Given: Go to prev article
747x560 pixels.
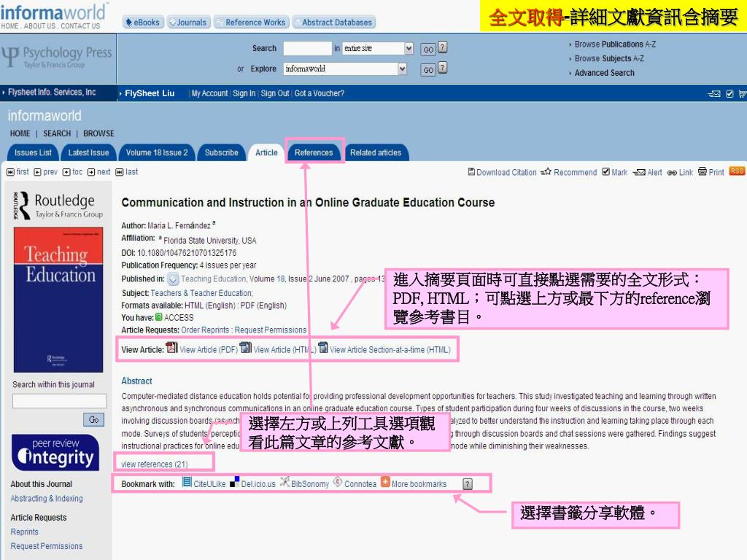Looking at the screenshot, I should [x=46, y=172].
